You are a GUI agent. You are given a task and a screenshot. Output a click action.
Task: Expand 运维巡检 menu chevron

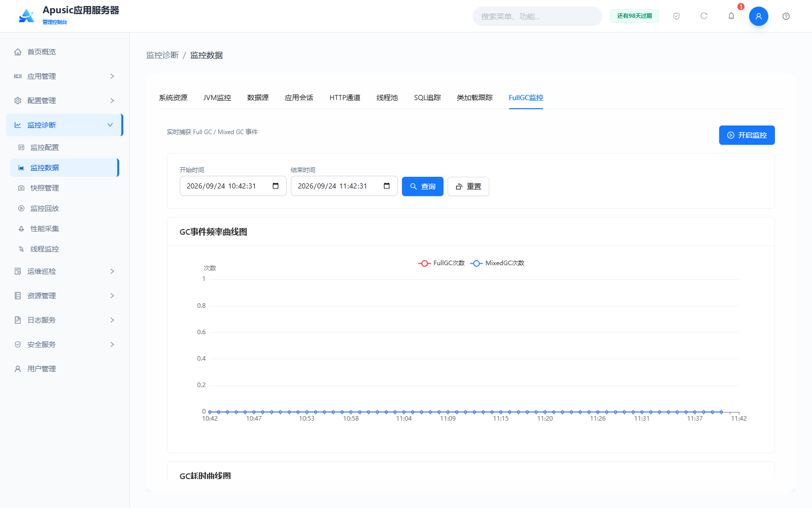tap(112, 271)
